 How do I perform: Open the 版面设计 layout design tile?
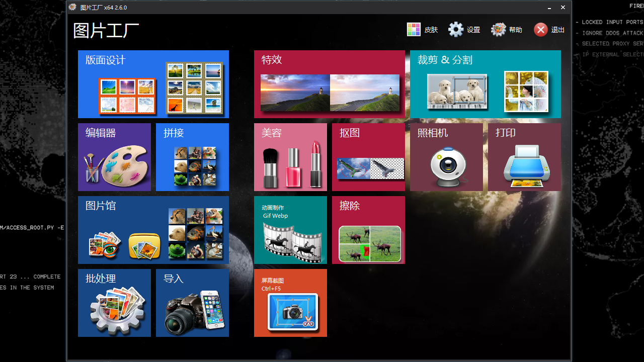tap(153, 84)
